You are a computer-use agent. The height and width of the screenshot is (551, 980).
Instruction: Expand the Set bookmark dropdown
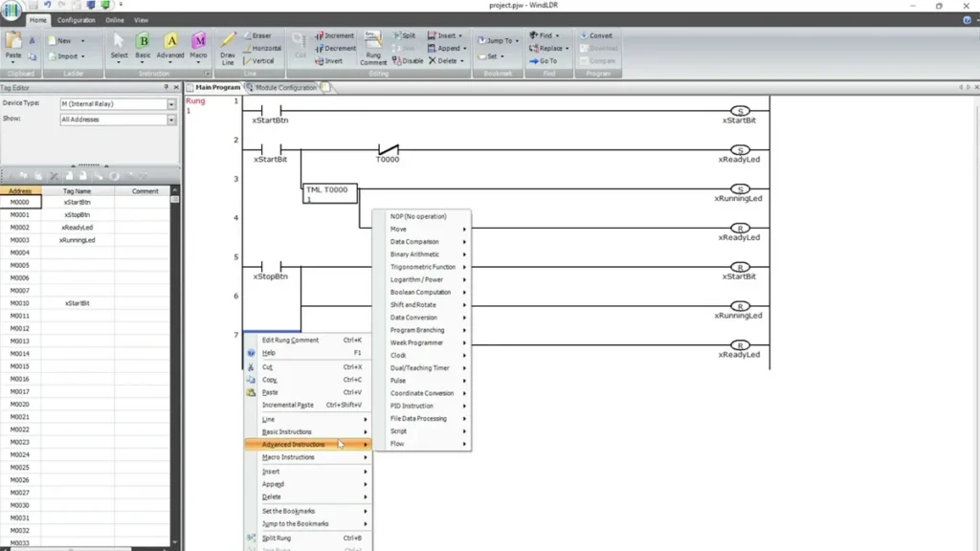(x=501, y=56)
